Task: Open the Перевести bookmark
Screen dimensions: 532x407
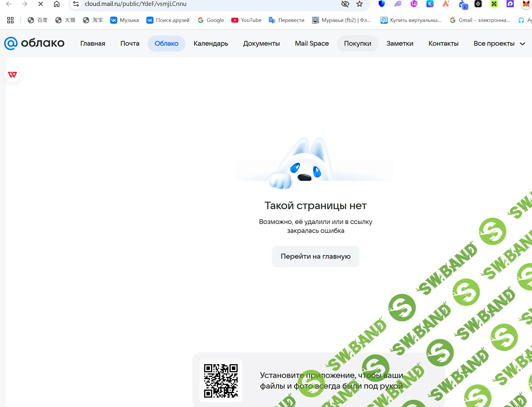Action: click(x=286, y=20)
